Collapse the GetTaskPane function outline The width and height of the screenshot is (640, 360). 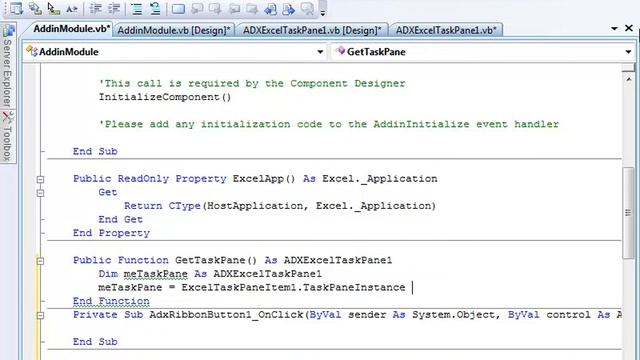pos(40,260)
